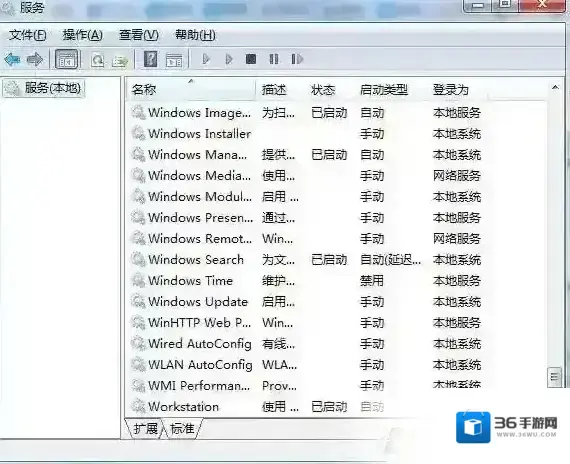
Task: Click the second play arrow toolbar icon
Action: [x=229, y=59]
